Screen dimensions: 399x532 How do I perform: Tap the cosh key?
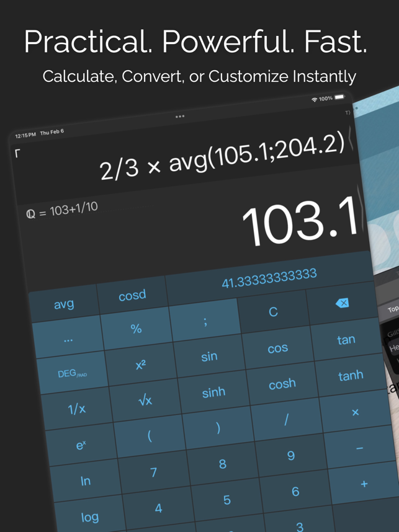pyautogui.click(x=282, y=384)
